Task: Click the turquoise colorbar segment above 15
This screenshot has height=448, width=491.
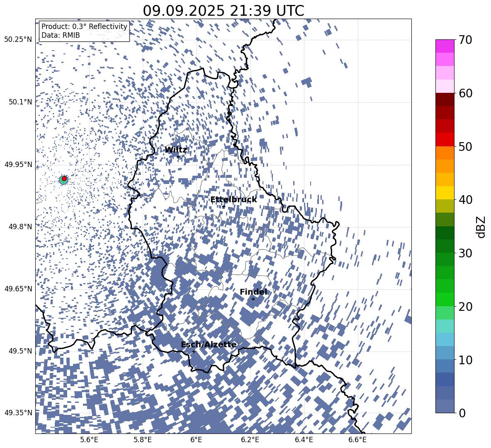Action: [445, 326]
